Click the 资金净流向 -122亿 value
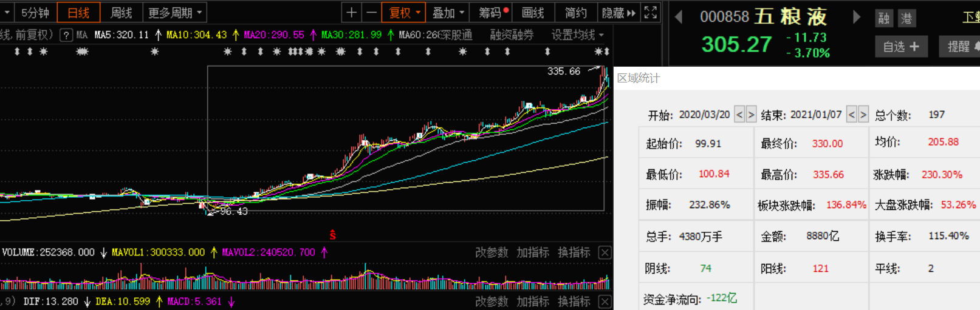 click(722, 298)
